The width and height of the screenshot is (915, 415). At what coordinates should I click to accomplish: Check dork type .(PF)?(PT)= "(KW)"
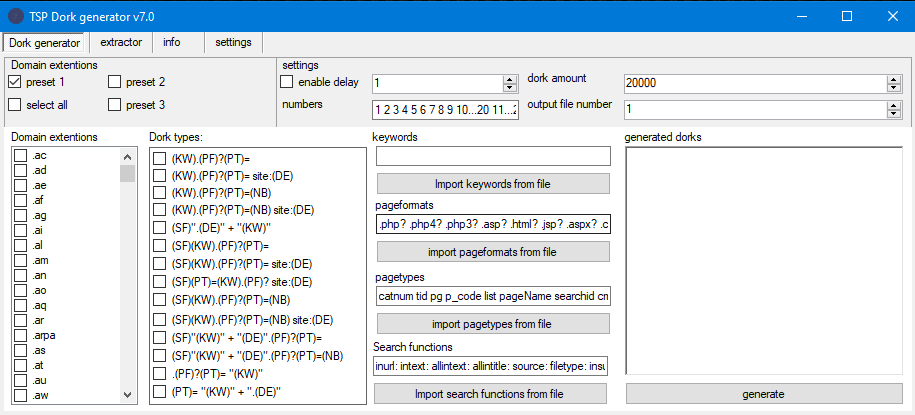pyautogui.click(x=159, y=374)
